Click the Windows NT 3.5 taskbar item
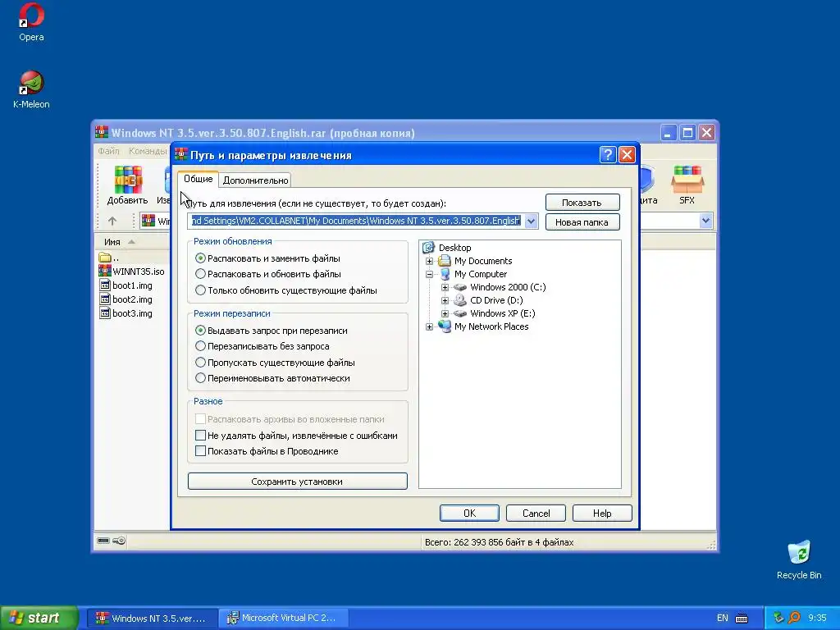Image resolution: width=840 pixels, height=630 pixels. 152,619
